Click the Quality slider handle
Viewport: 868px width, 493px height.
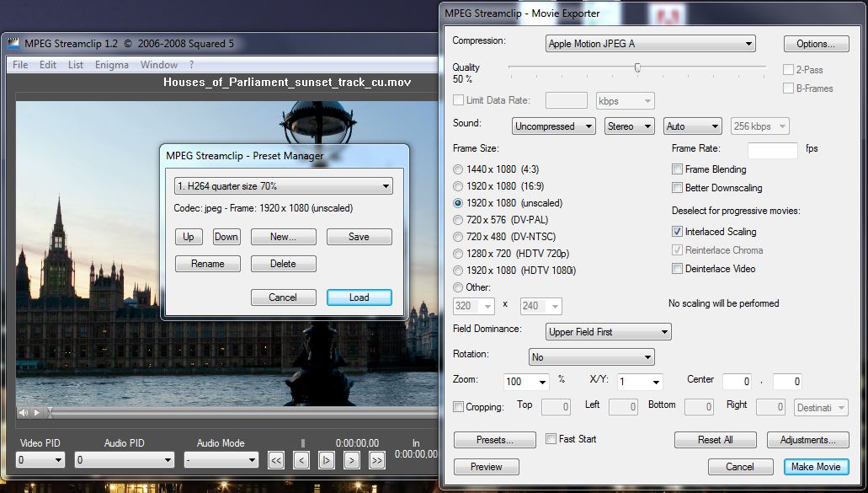coord(637,67)
